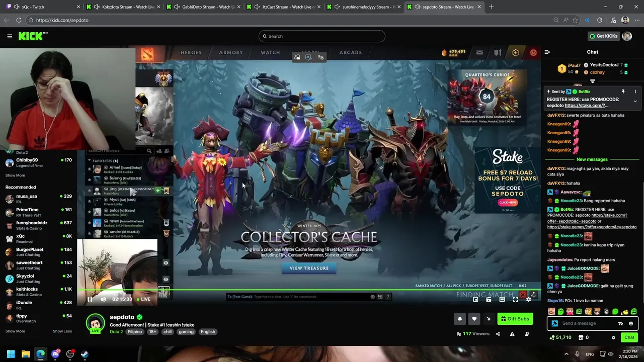Open chat identity hammer badge icon
The image size is (644, 362).
coord(554,323)
